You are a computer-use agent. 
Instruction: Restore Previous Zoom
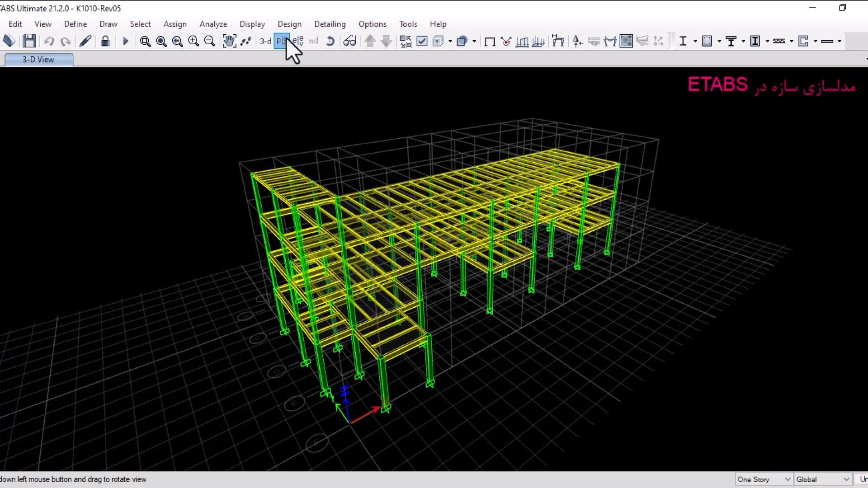pos(178,42)
